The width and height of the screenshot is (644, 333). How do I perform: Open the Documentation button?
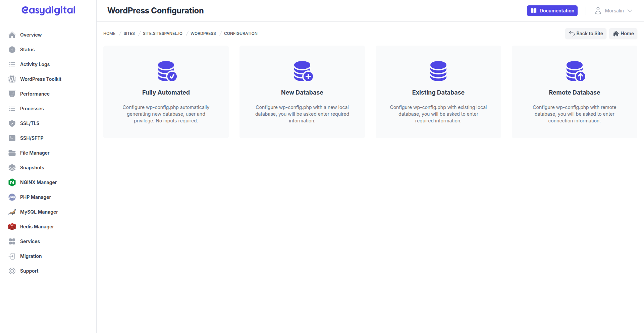552,10
